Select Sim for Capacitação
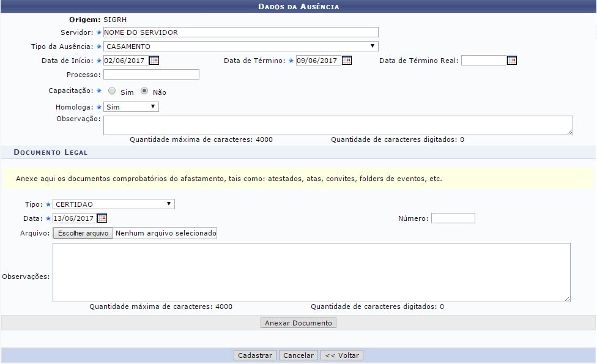The width and height of the screenshot is (597, 364). (x=112, y=91)
